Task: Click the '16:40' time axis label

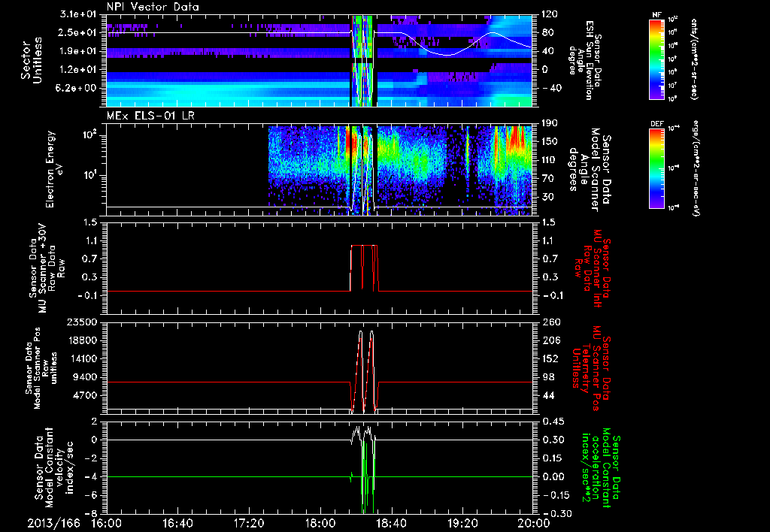Action: coord(177,523)
